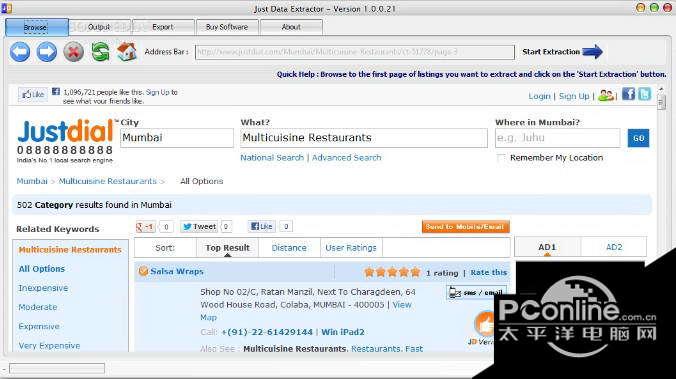Select Multicuisine Restaurants related keyword
The height and width of the screenshot is (379, 676).
point(70,250)
